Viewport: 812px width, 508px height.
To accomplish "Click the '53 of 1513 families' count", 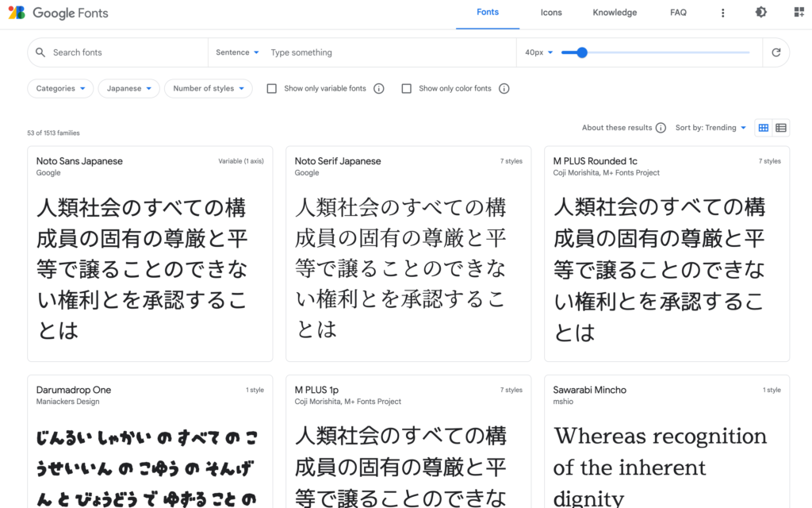I will click(x=53, y=133).
